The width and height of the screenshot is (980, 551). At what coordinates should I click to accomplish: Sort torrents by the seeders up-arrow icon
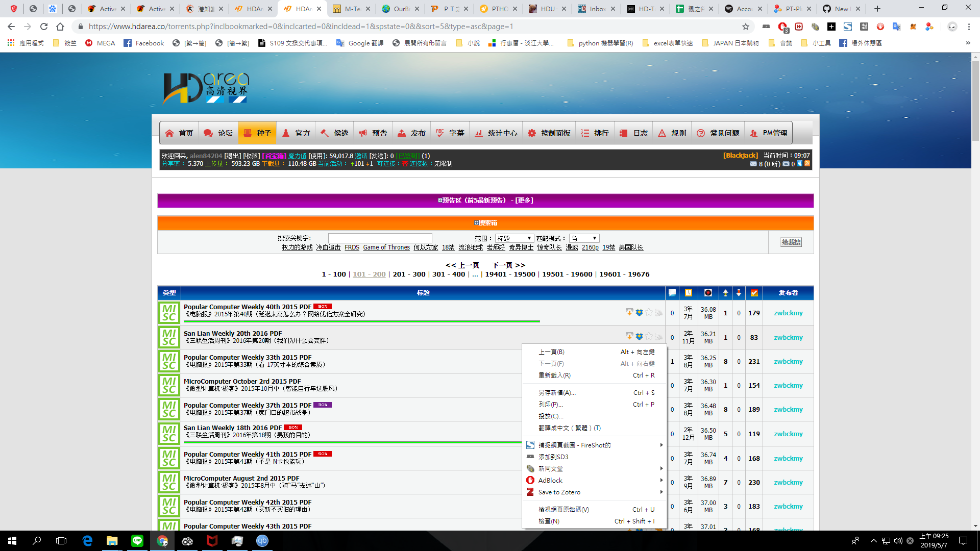(725, 293)
